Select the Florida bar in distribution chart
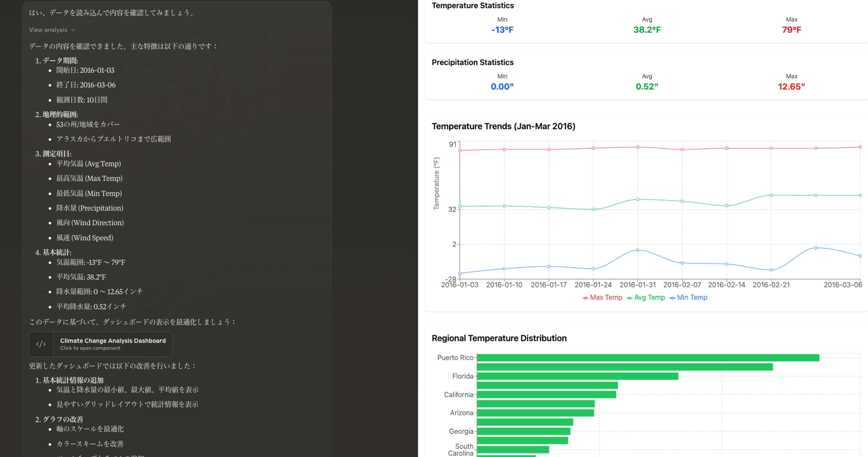 [x=577, y=376]
